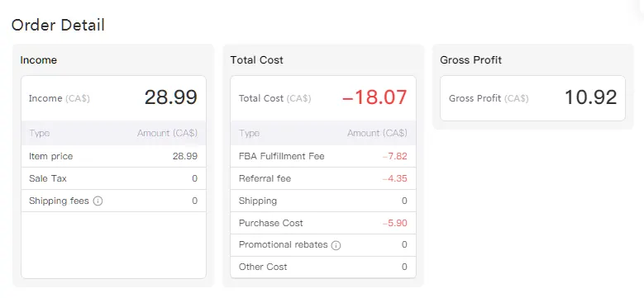644x298 pixels.
Task: Click the Other Cost label
Action: [x=263, y=267]
